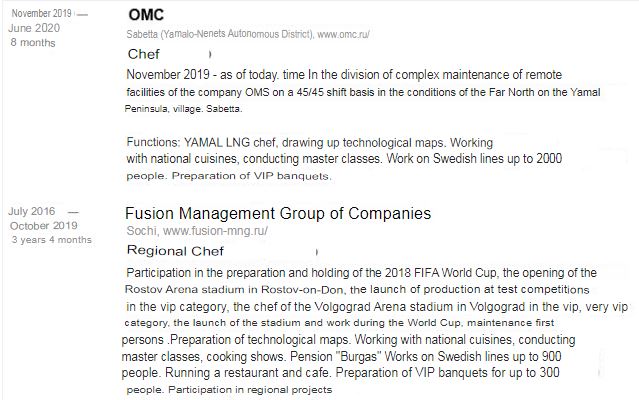The image size is (639, 400).
Task: Click the Functions: YAMAL LNG chef paragraph
Action: tap(344, 159)
